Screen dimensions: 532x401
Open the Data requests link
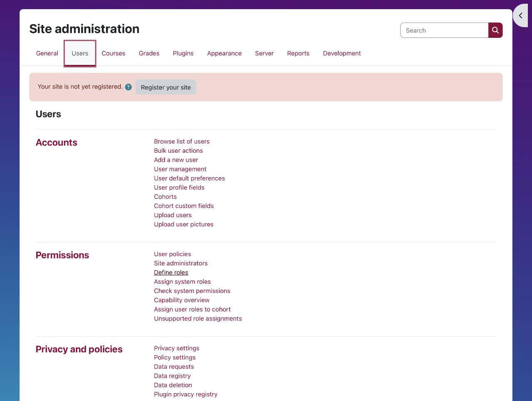174,366
